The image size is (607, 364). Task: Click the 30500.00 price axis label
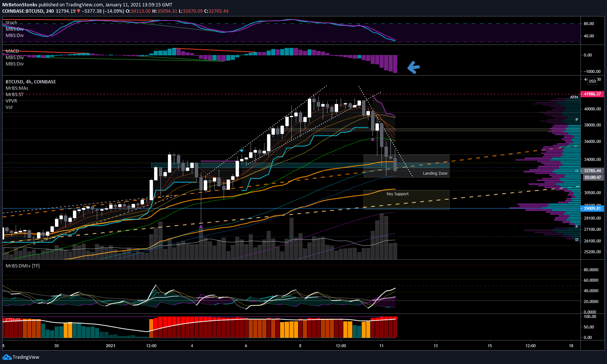coord(592,193)
